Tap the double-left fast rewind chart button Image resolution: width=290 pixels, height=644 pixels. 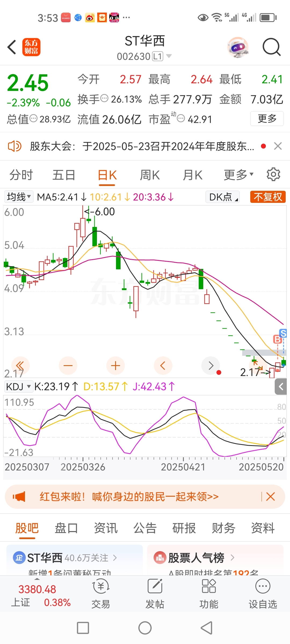coord(20,365)
